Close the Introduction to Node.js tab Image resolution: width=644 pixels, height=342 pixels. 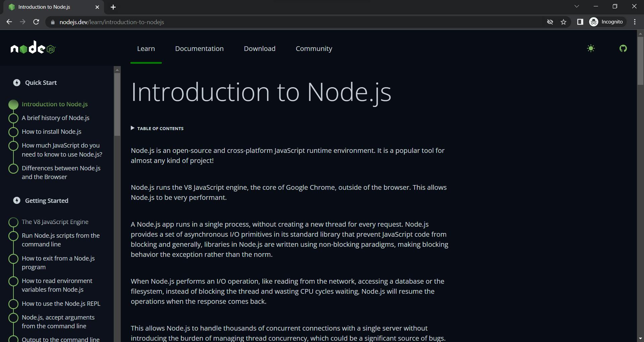click(x=97, y=7)
